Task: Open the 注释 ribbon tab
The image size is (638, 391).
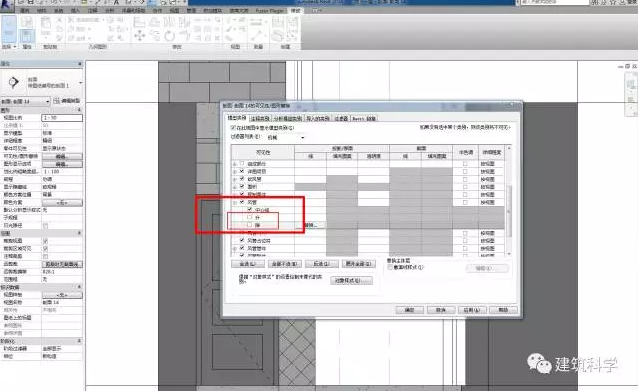Action: point(93,11)
